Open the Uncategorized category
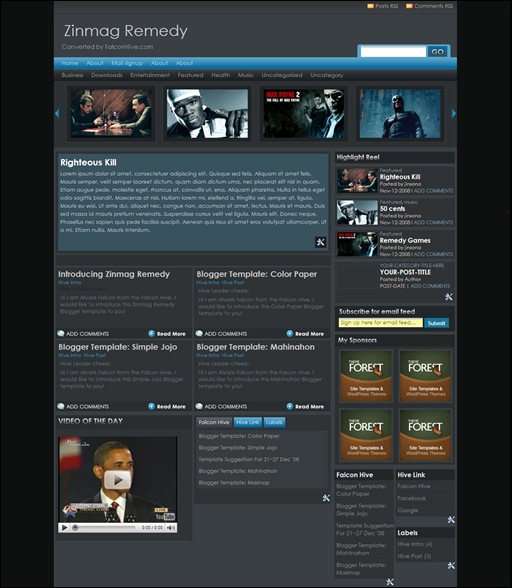The height and width of the screenshot is (588, 512). (282, 75)
